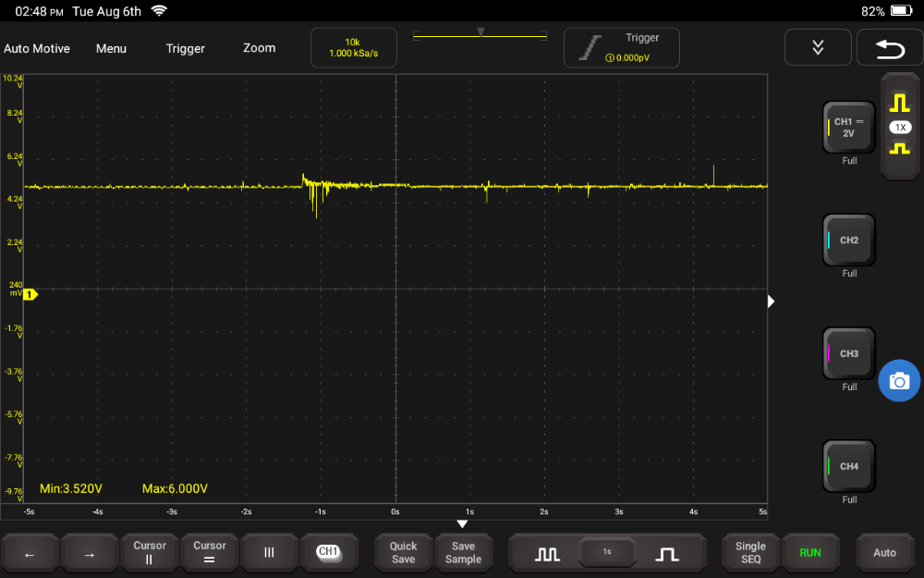Viewport: 924px width, 578px height.
Task: Open the Trigger menu
Action: click(x=185, y=48)
